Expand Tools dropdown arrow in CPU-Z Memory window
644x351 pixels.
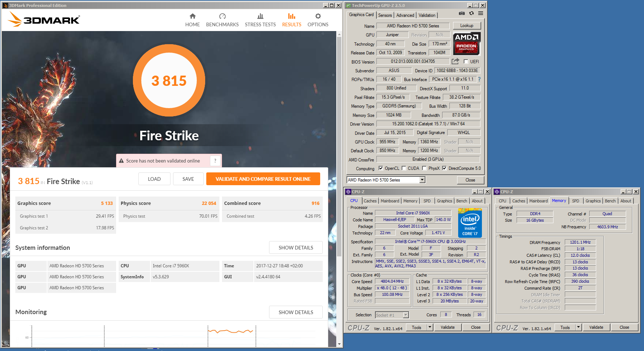(x=579, y=327)
